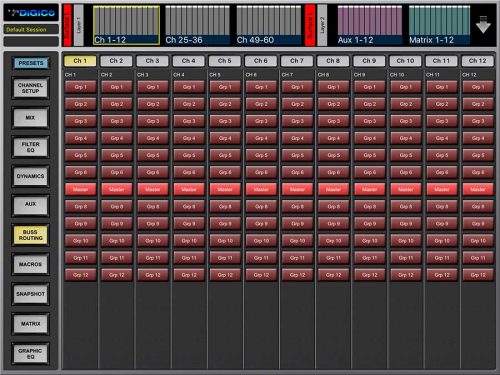
Task: Select the Ch 49-60 fader bank
Action: point(268,25)
